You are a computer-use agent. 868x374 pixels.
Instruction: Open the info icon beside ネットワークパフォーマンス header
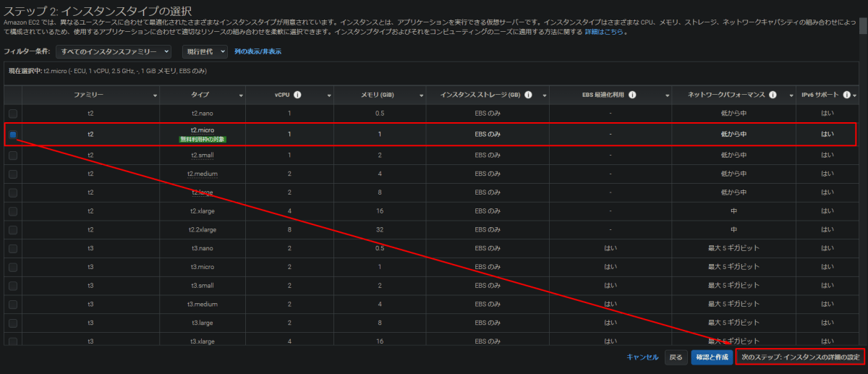773,95
